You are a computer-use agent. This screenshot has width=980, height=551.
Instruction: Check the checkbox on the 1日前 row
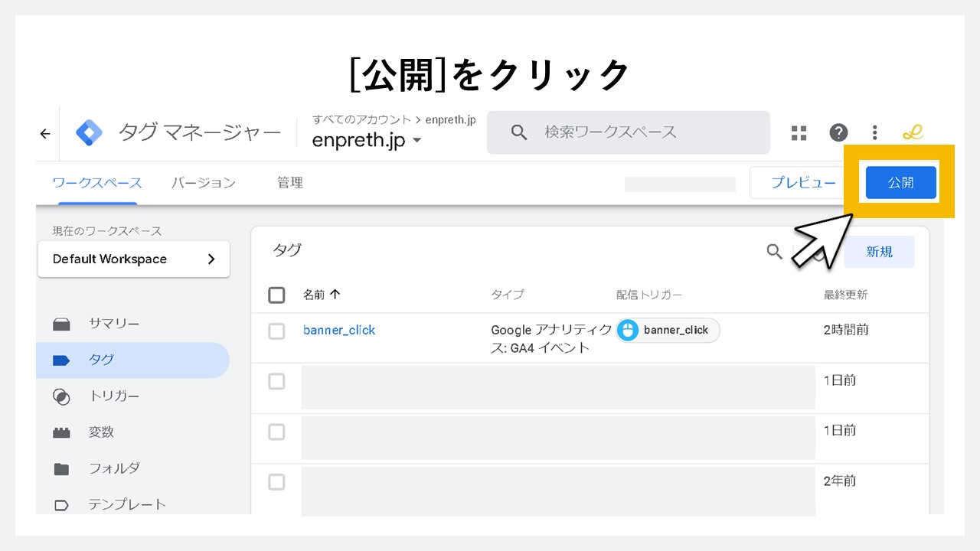(276, 381)
